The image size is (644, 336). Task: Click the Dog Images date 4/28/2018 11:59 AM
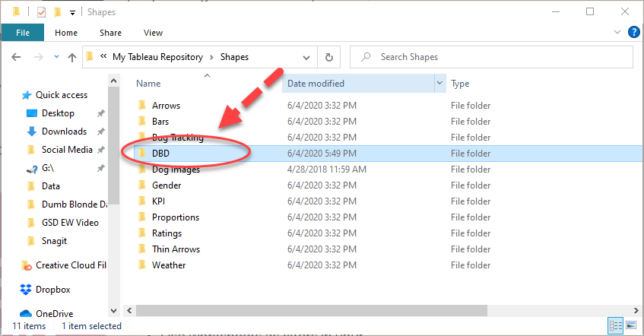click(x=326, y=170)
